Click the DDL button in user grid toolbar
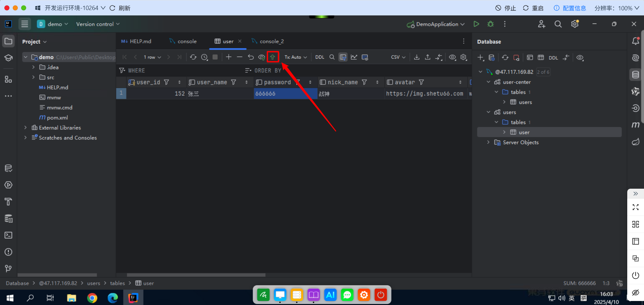This screenshot has height=305, width=644. [320, 57]
